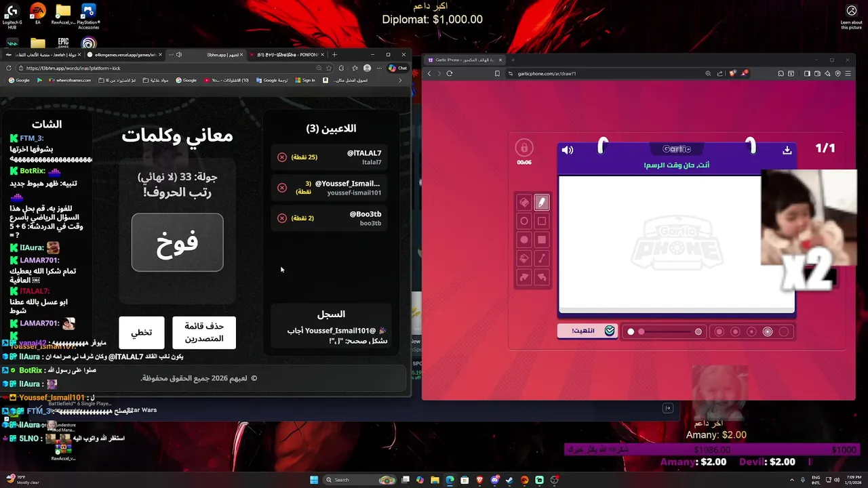Screen dimensions: 868x488
Task: Open the browser profile avatar
Action: [367, 68]
